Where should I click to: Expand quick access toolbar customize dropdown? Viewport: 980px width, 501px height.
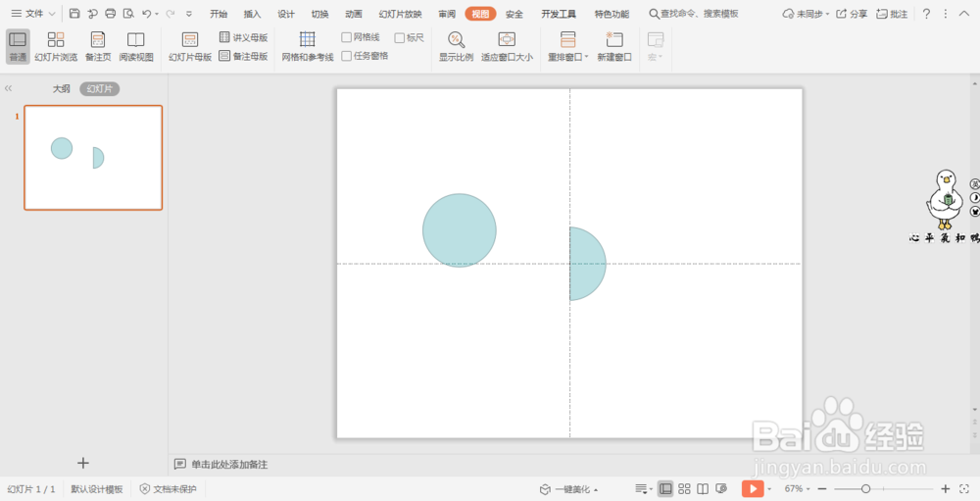[x=189, y=14]
